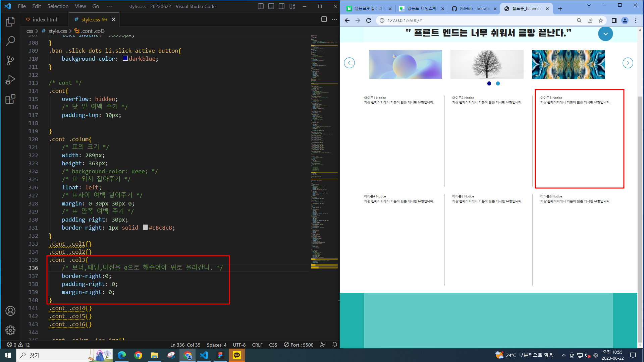Click the Port : 5500 Live Server button
The height and width of the screenshot is (362, 644).
pyautogui.click(x=299, y=345)
